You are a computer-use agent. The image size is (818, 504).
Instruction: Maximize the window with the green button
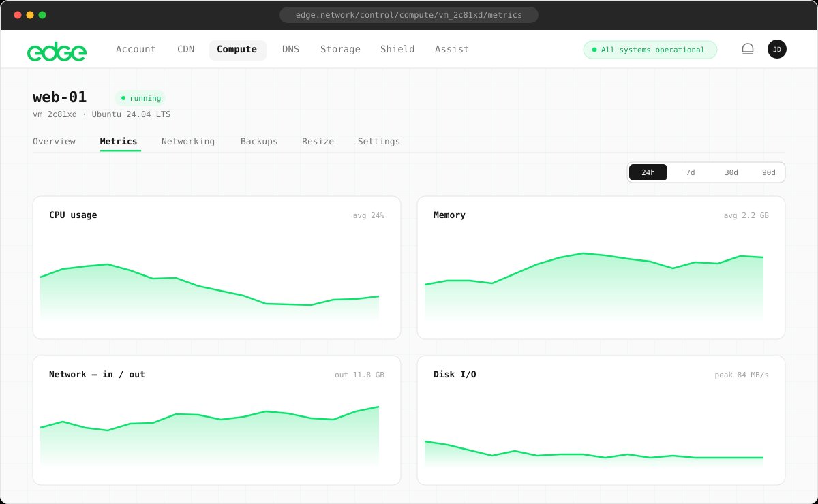[42, 15]
